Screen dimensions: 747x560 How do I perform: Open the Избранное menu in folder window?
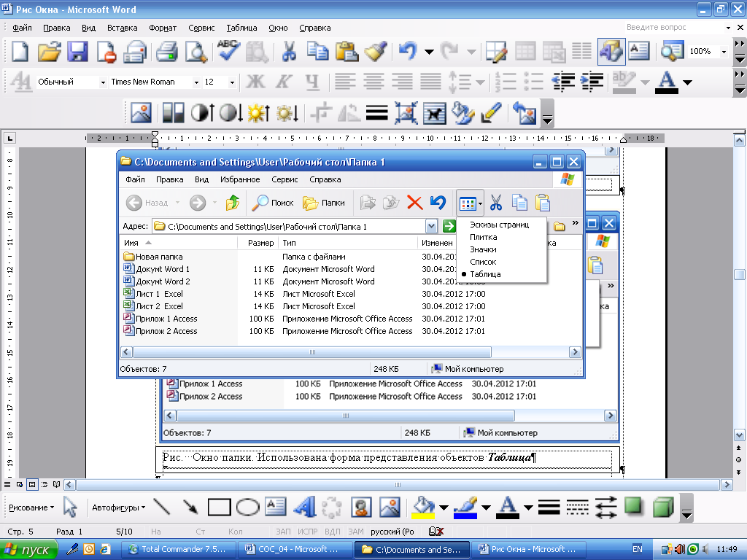(x=240, y=179)
